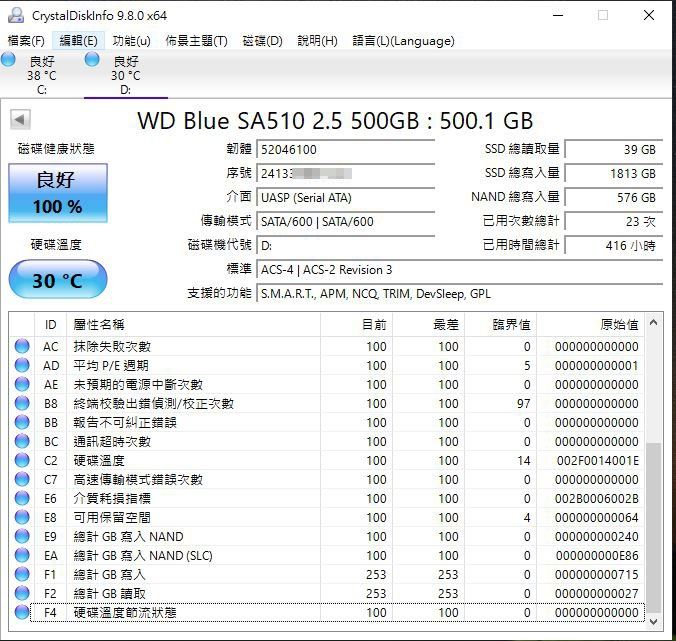Select drive C: status orb icon
676x641 pixels.
pos(9,61)
